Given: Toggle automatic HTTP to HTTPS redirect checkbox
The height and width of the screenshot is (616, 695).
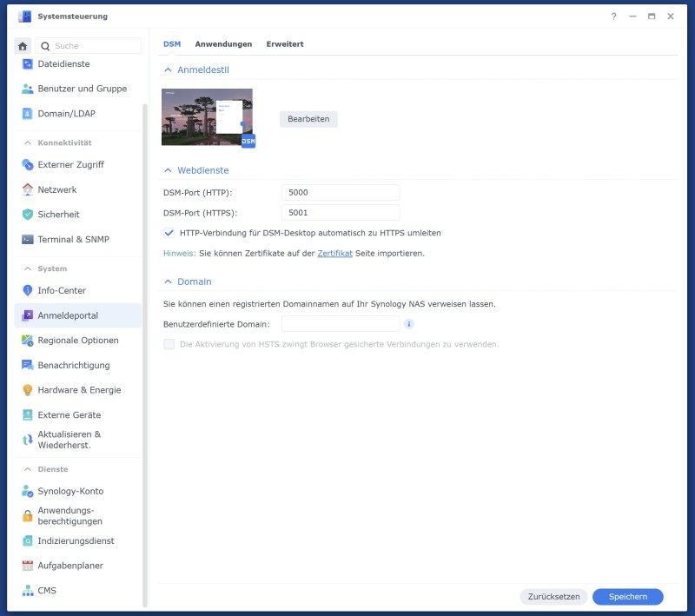Looking at the screenshot, I should [x=169, y=233].
